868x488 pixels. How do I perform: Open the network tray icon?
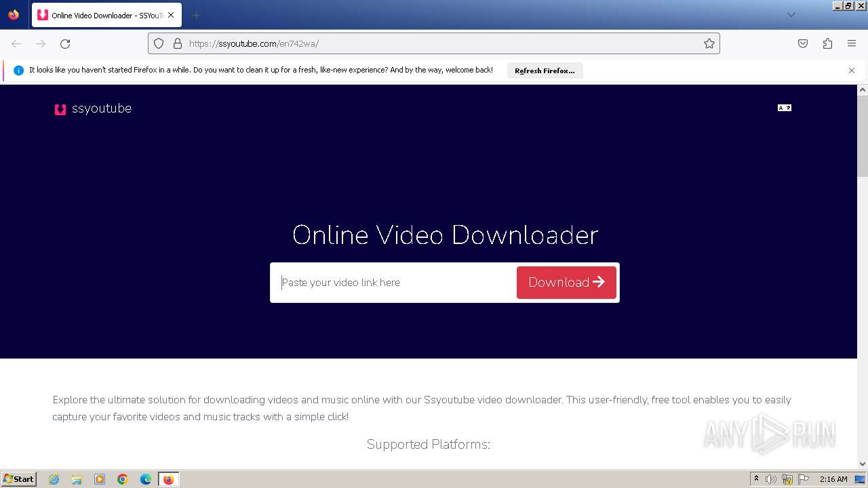(x=787, y=479)
